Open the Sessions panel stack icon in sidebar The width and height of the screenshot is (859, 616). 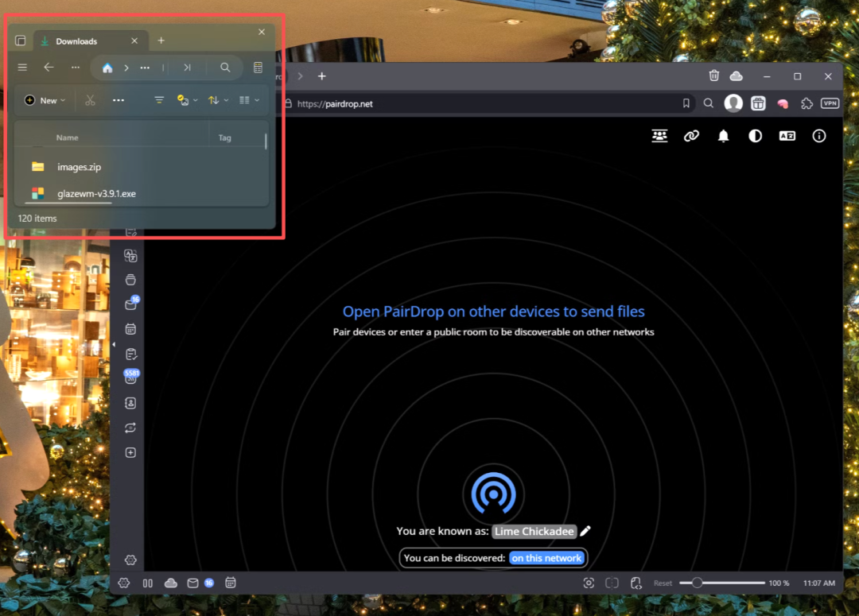[x=130, y=280]
